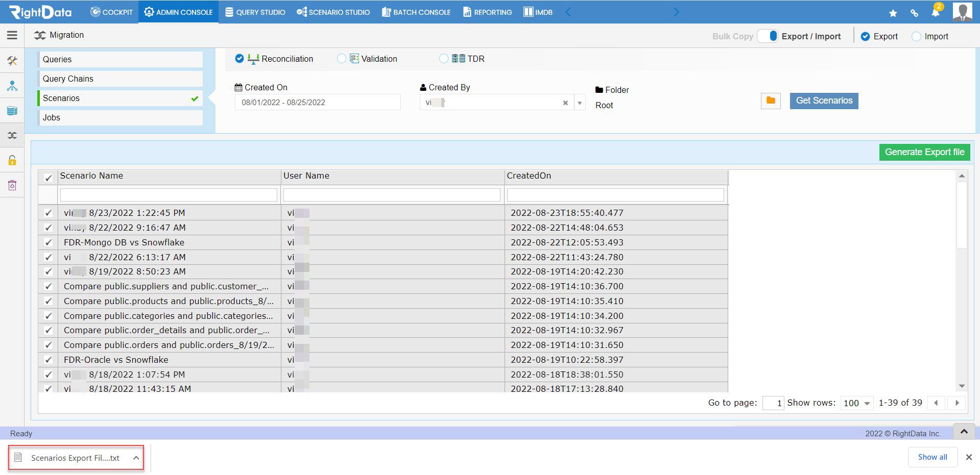980x475 pixels.
Task: Click Get Scenarios button
Action: (824, 101)
